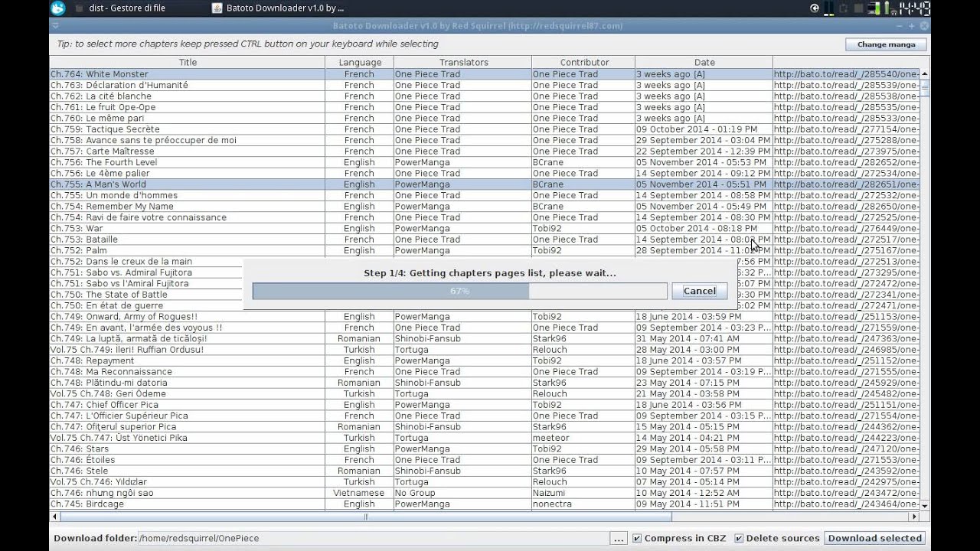Open the Xfce applications menu icon
The image size is (980, 551).
tap(57, 8)
